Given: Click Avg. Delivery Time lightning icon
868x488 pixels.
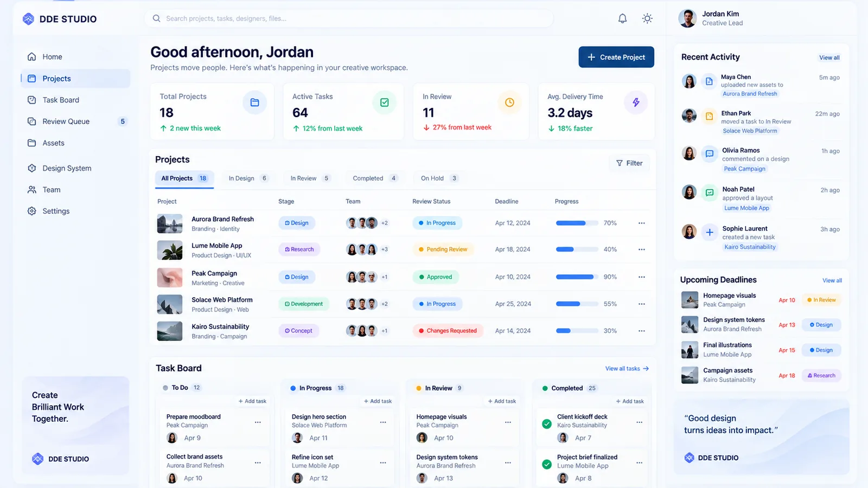Looking at the screenshot, I should click(x=636, y=102).
